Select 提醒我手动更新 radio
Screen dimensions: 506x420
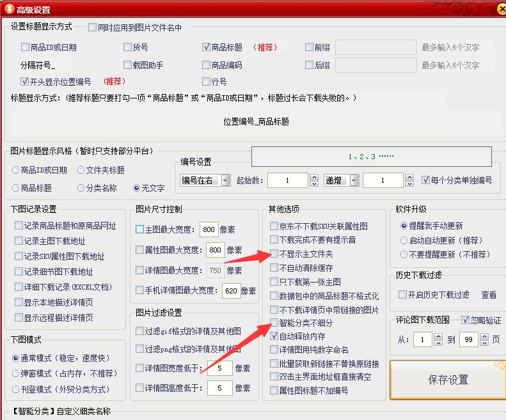(404, 226)
